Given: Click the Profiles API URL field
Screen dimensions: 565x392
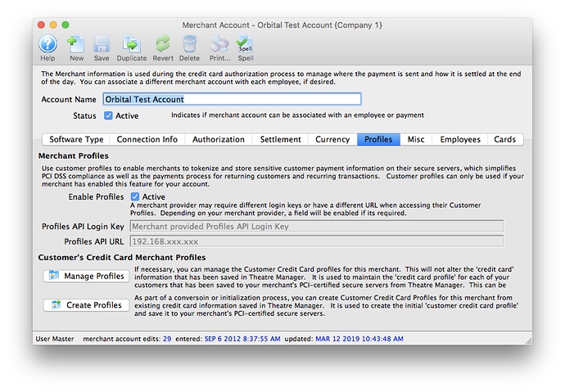Looking at the screenshot, I should [317, 241].
